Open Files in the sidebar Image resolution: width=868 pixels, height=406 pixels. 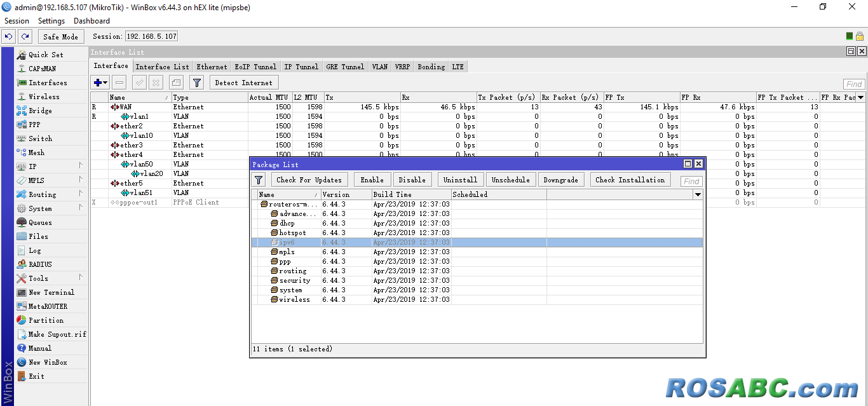point(38,236)
